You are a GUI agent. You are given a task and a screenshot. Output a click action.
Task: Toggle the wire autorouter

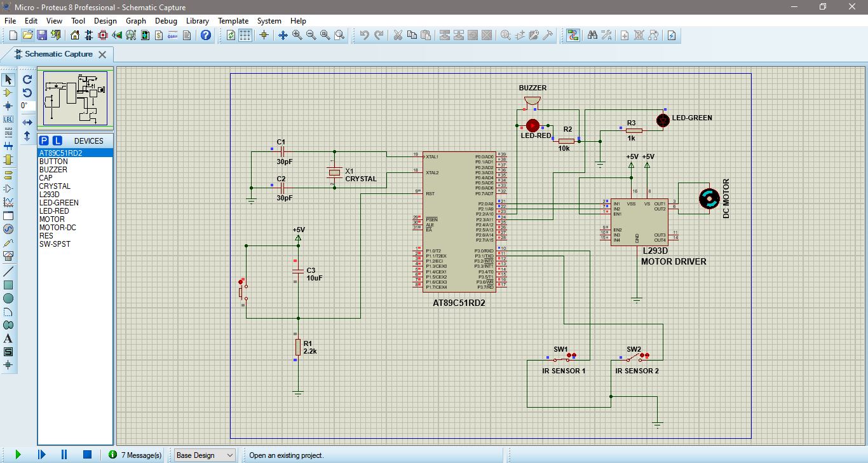[573, 35]
